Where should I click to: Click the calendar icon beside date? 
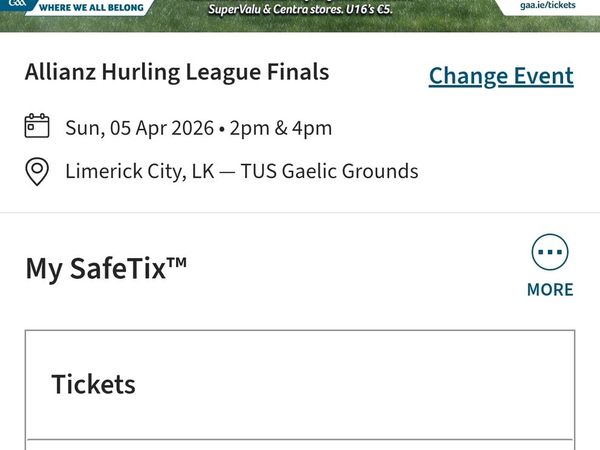click(37, 127)
